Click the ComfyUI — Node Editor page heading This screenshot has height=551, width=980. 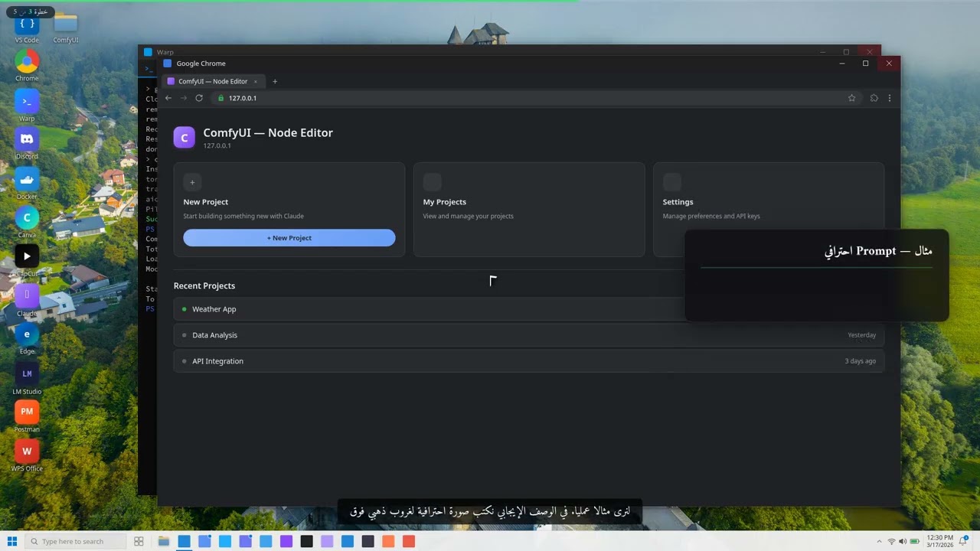point(268,132)
